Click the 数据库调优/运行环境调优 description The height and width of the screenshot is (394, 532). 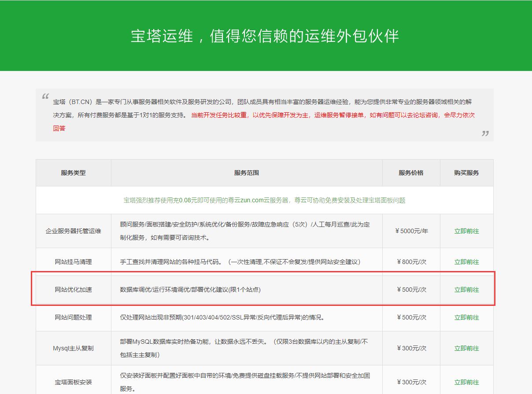(190, 290)
